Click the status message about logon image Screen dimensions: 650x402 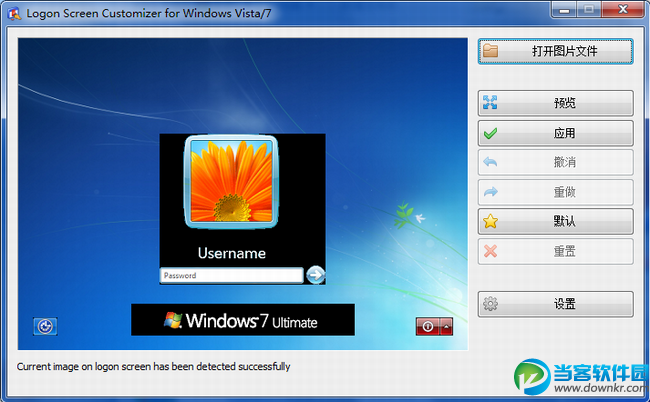tap(153, 366)
